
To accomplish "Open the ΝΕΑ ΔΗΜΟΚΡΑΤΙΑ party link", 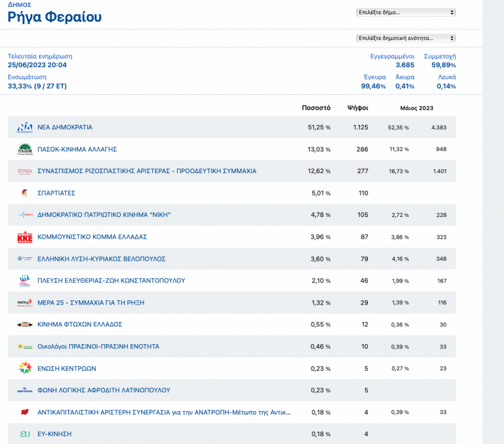I will 64,127.
